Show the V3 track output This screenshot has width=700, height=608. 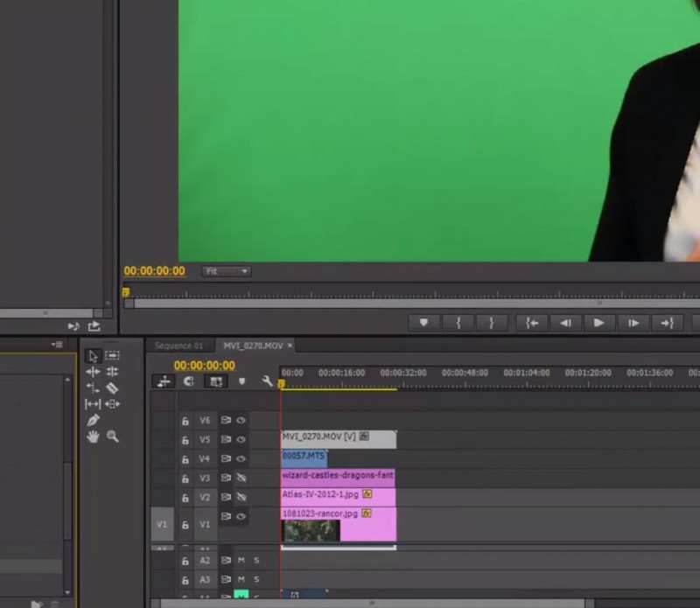241,478
